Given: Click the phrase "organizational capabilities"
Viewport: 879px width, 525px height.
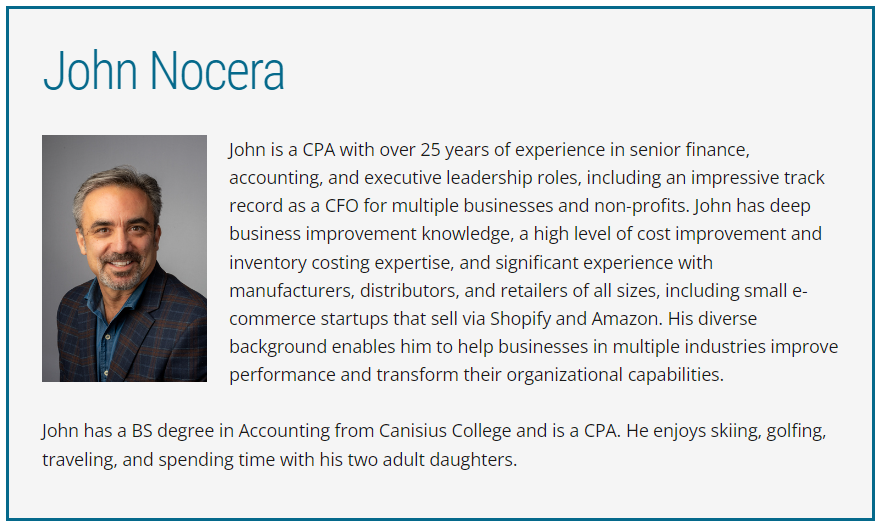Looking at the screenshot, I should [x=615, y=374].
